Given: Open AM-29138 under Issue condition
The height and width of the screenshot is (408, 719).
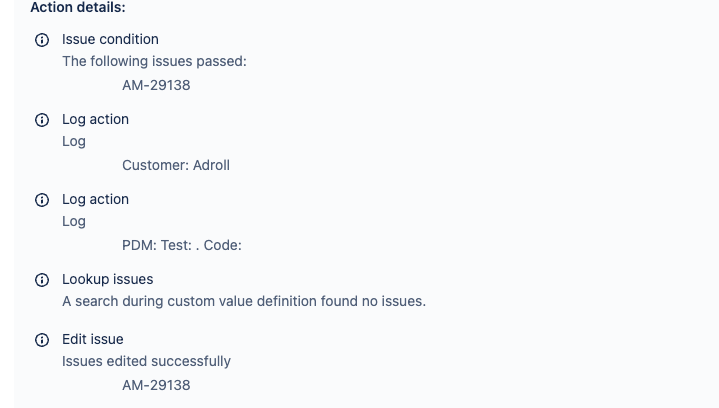Looking at the screenshot, I should 156,85.
